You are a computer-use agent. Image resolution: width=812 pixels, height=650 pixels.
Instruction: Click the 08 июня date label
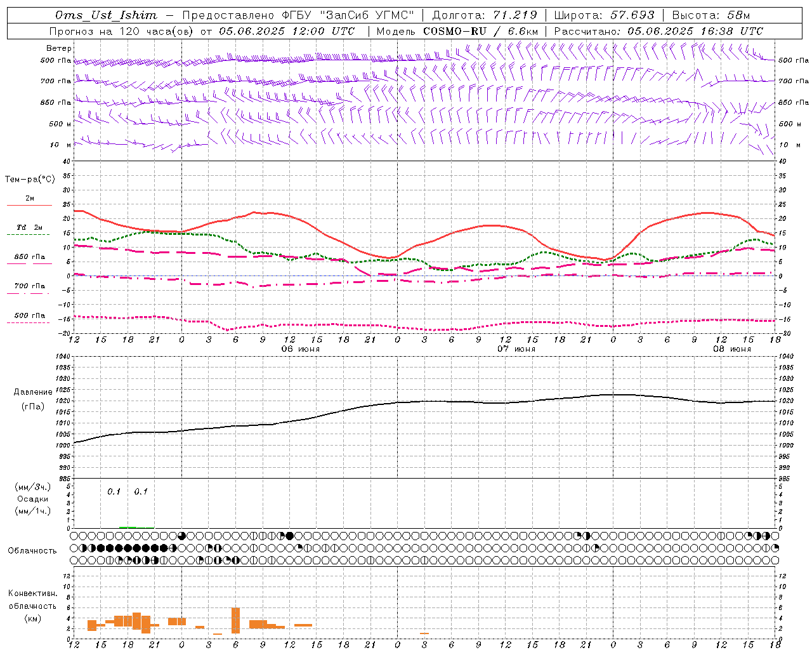click(x=732, y=349)
